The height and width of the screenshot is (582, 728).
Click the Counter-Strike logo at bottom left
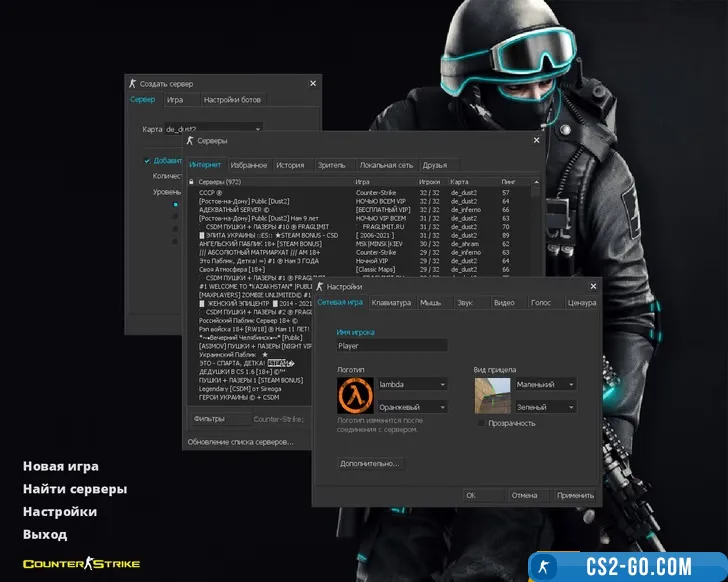pos(81,564)
